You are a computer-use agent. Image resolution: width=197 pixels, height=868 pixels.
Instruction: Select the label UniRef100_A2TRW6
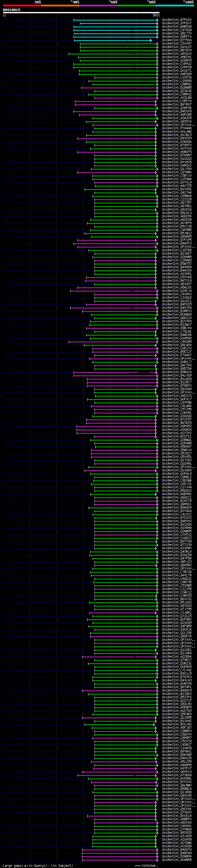[x=176, y=843]
